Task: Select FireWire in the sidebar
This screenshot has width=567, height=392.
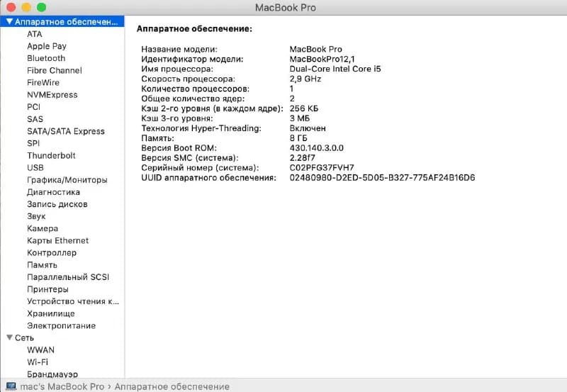Action: [x=43, y=82]
